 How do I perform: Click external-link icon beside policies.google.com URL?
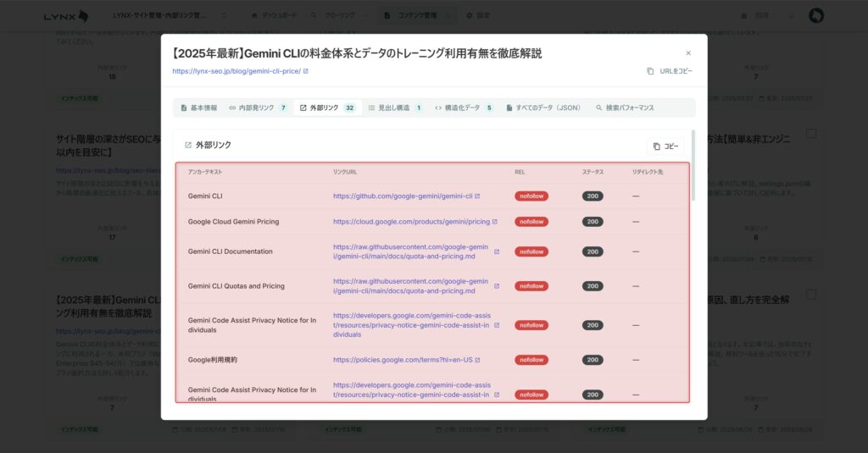pos(477,360)
